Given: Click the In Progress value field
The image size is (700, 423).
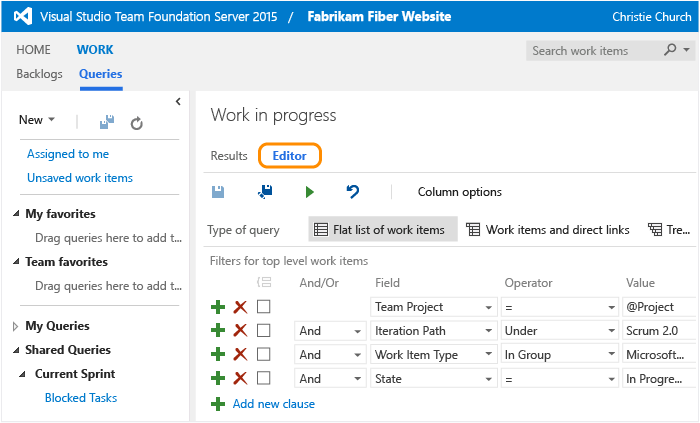Looking at the screenshot, I should pyautogui.click(x=659, y=378).
